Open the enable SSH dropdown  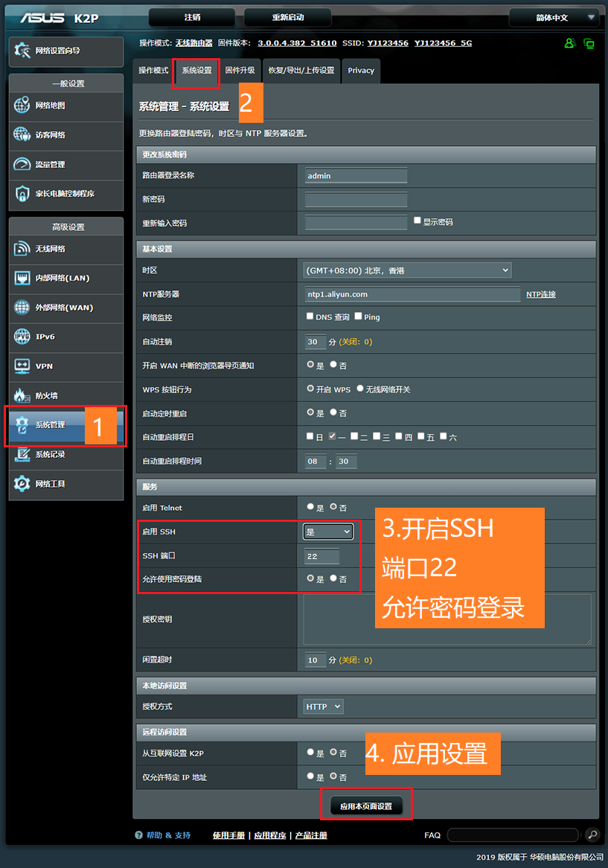click(328, 532)
